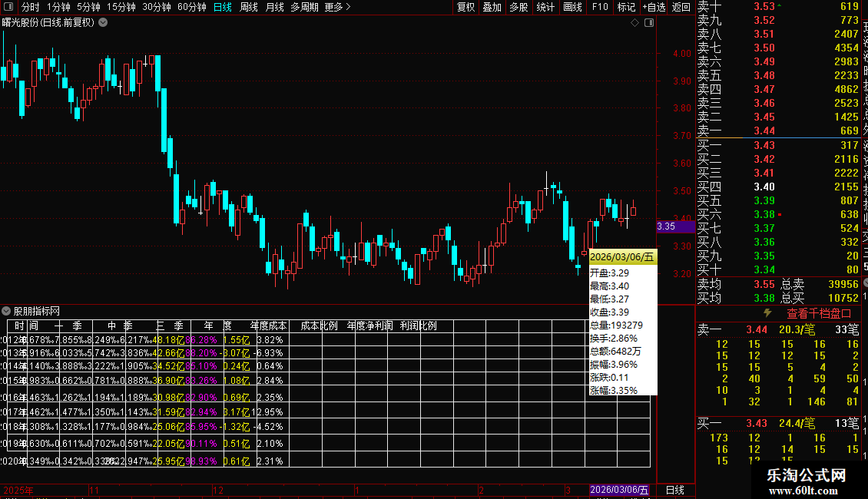Image resolution: width=868 pixels, height=499 pixels.
Task: Add stock via +自选 button
Action: [x=654, y=7]
